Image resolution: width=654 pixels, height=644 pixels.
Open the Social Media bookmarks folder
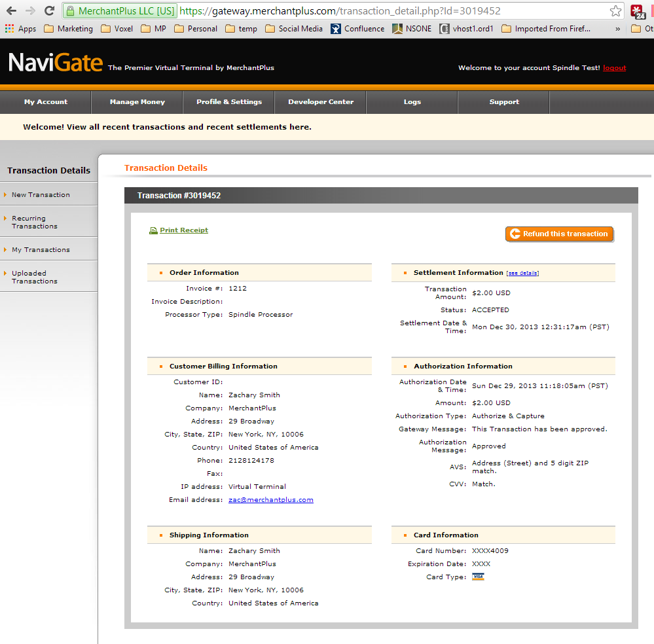click(x=294, y=29)
